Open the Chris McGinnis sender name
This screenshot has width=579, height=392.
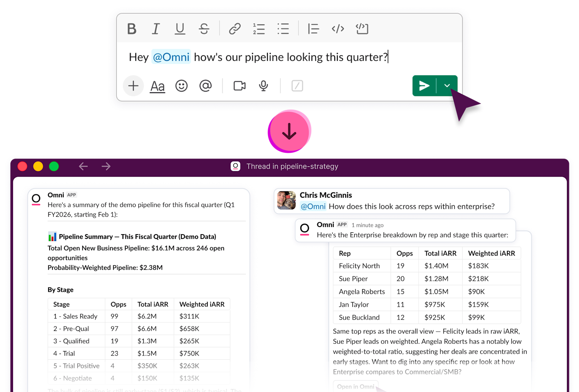pos(326,195)
